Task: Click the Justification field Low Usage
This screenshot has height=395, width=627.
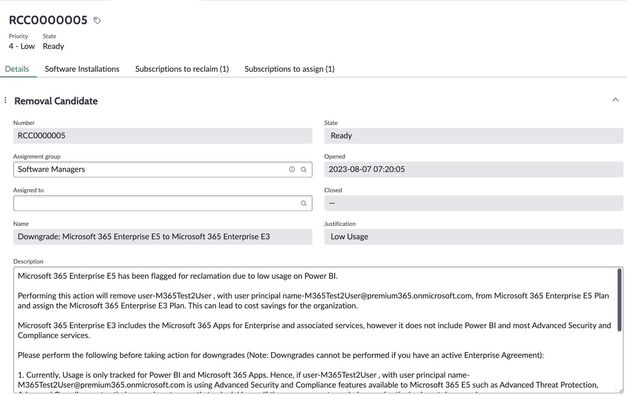Action: (x=473, y=237)
